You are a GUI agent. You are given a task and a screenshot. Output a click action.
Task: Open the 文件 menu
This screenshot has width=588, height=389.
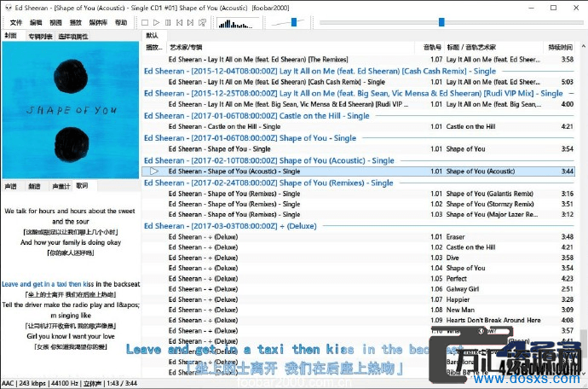point(15,22)
